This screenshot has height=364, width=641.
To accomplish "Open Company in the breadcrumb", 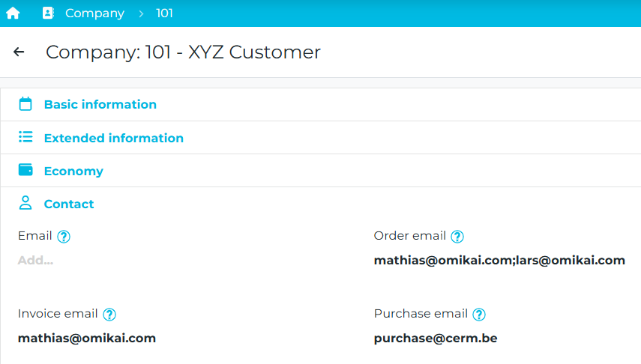I will (94, 13).
